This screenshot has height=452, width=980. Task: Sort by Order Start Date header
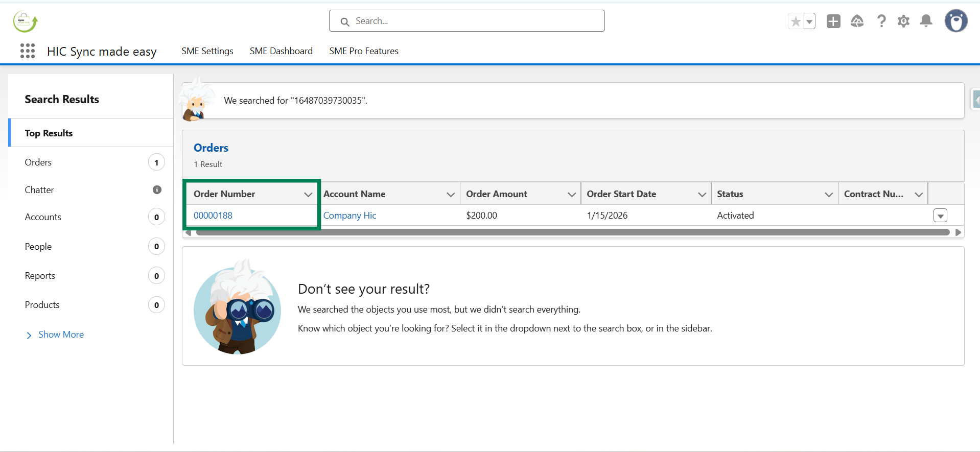click(621, 194)
